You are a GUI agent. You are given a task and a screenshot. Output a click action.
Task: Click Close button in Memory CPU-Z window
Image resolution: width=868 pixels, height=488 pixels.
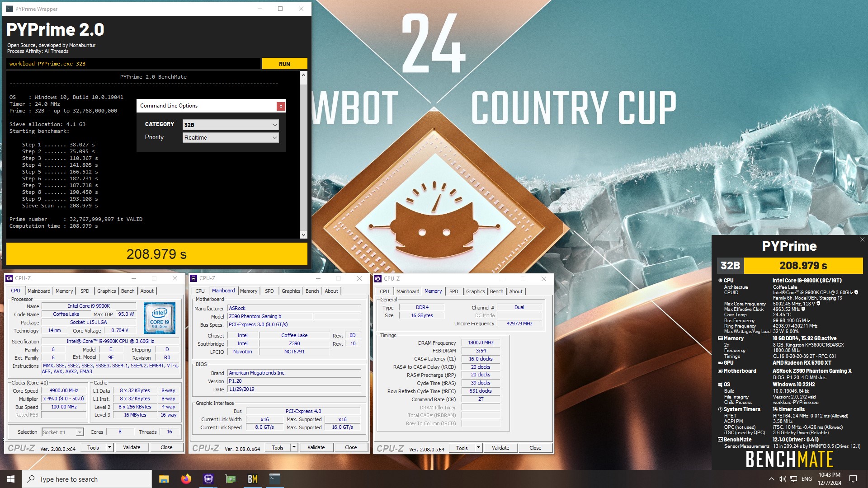coord(535,448)
